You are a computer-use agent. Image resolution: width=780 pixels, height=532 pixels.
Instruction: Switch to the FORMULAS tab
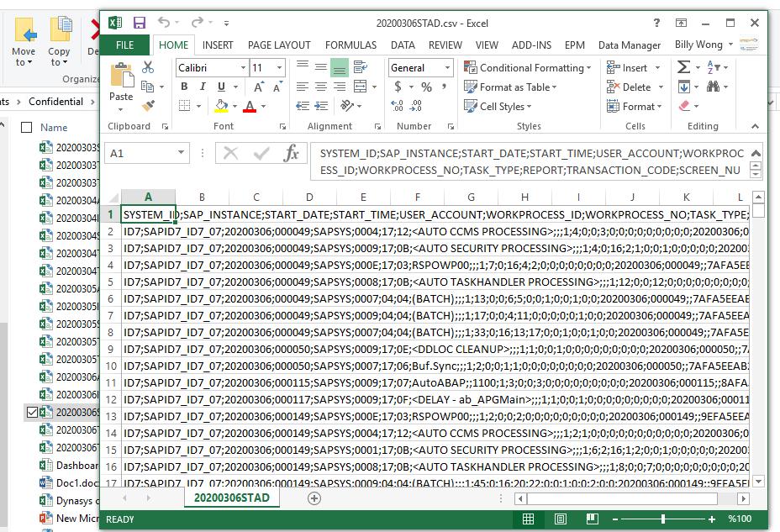350,45
